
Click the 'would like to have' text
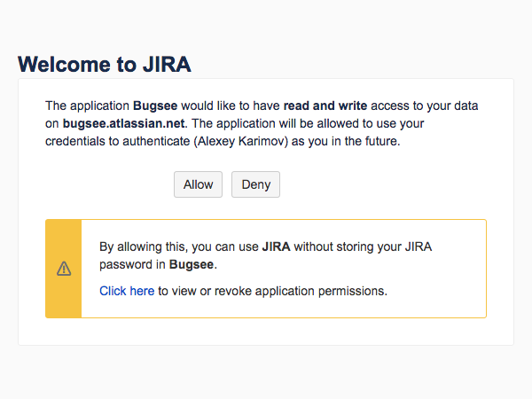[x=230, y=106]
